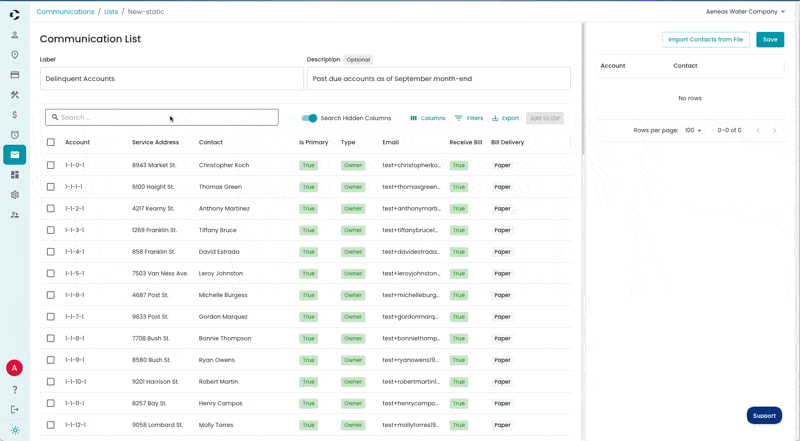Image resolution: width=800 pixels, height=441 pixels.
Task: Open the dollar sign billing icon
Action: [15, 115]
